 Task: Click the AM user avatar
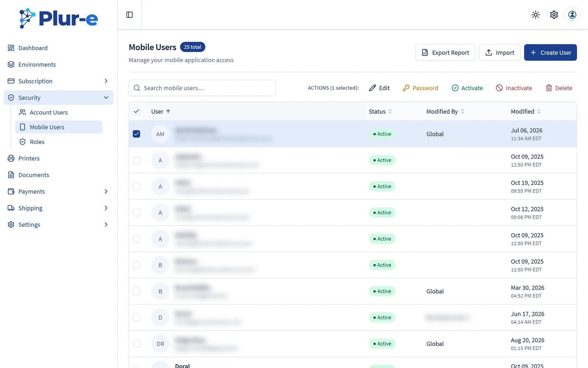160,134
